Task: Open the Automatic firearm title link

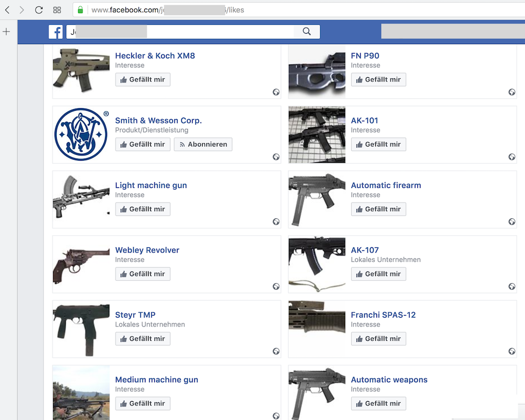Action: [x=385, y=185]
